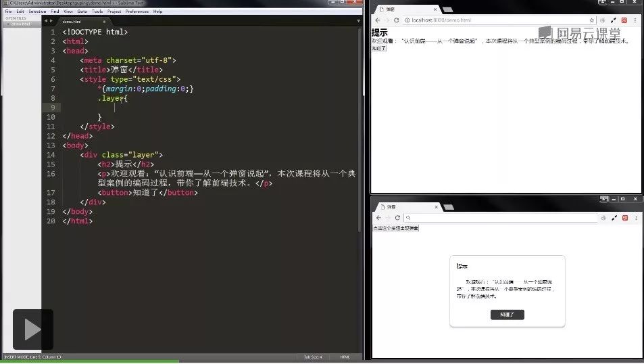644x364 pixels.
Task: Click the red extension icon in bottom Chrome
Action: (625, 218)
